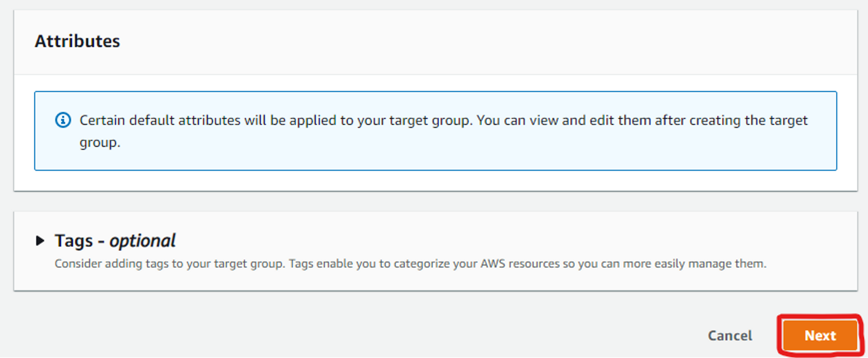Click the 'Consider adding tags to your target group' description

click(410, 264)
